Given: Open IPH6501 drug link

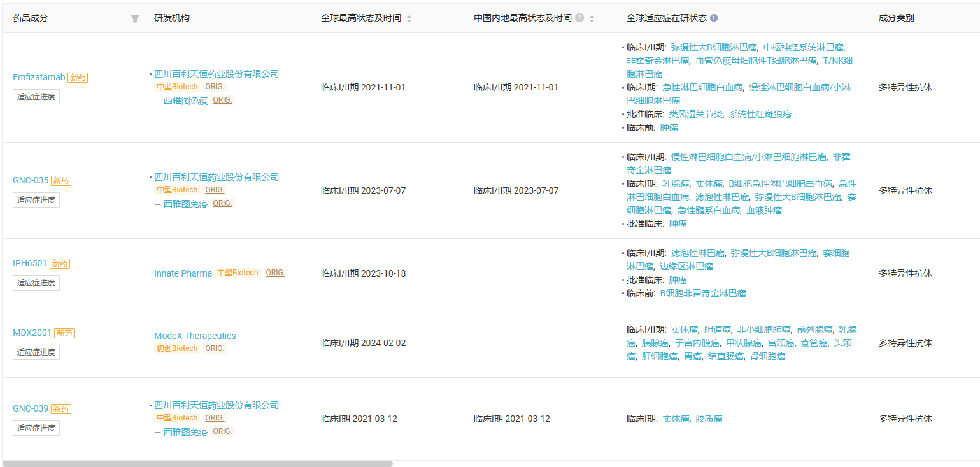Looking at the screenshot, I should tap(30, 263).
